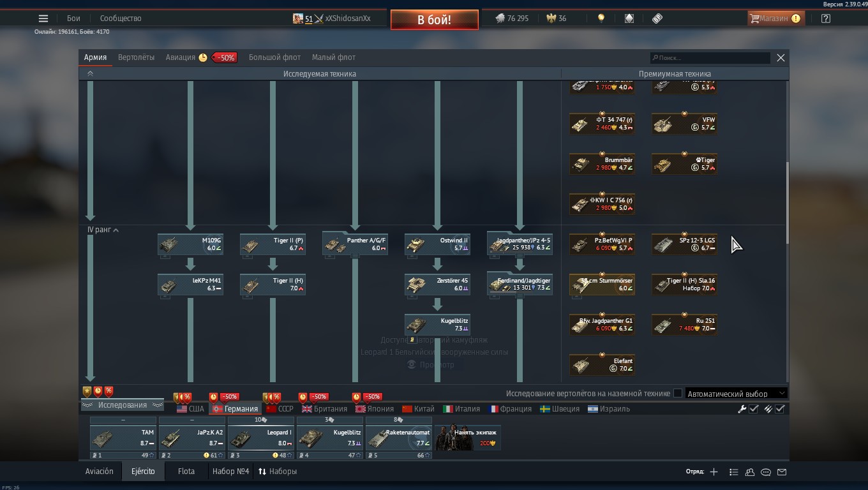
Task: Switch to the Большой флот tab
Action: pos(274,57)
